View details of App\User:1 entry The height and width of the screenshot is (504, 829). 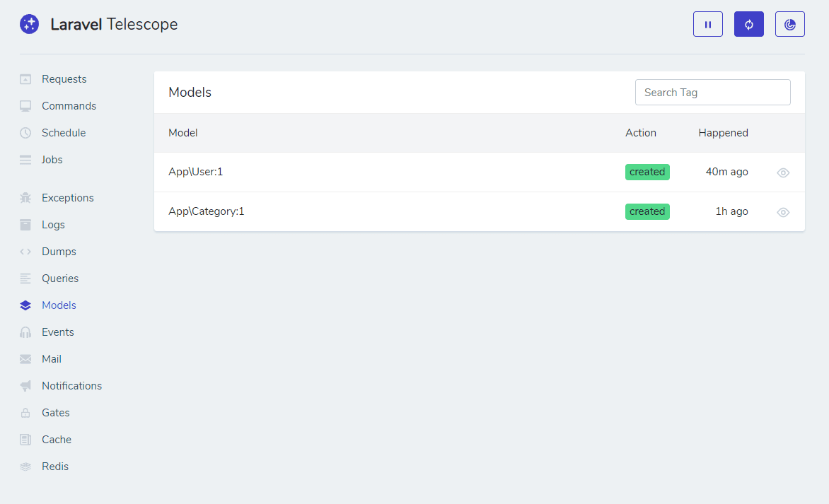782,172
